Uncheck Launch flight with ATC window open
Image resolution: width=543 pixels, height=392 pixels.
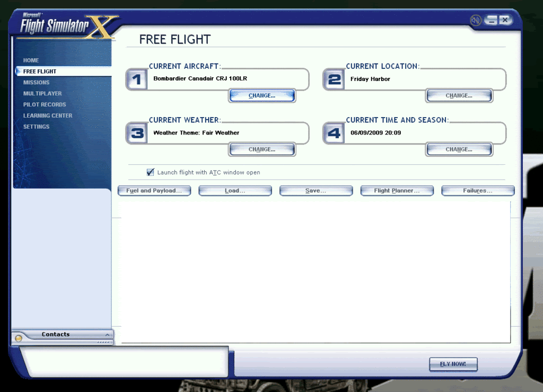151,172
